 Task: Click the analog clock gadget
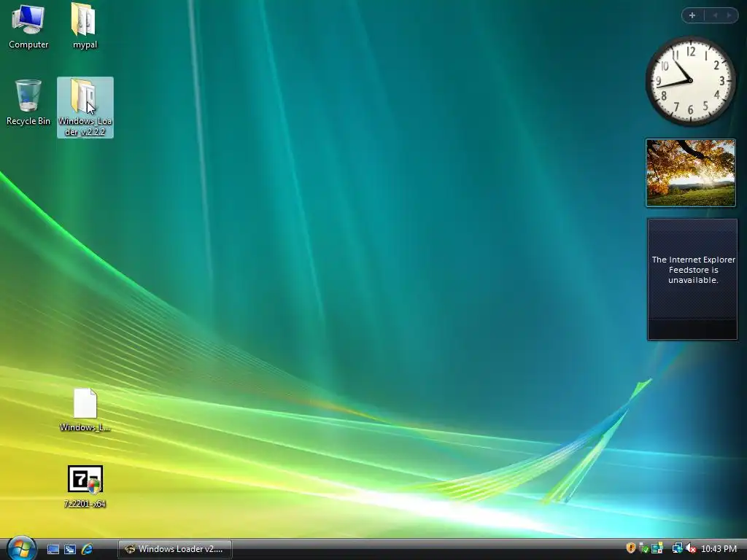[690, 81]
